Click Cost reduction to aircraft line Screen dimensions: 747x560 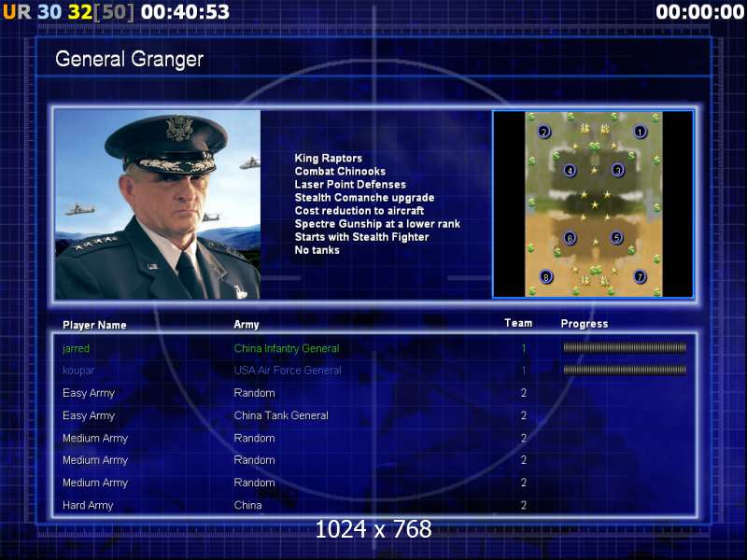pyautogui.click(x=359, y=211)
